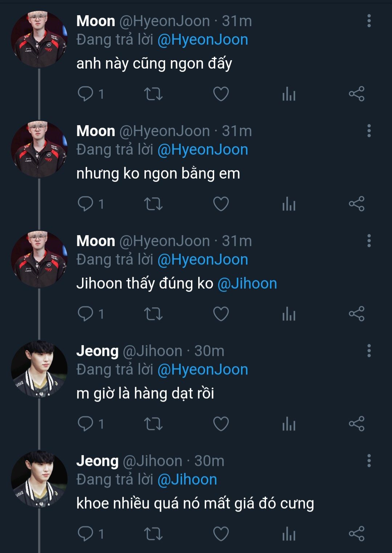The height and width of the screenshot is (553, 392).
Task: Like the "anh này cũng ngon đấy" tweet
Action: 221,94
